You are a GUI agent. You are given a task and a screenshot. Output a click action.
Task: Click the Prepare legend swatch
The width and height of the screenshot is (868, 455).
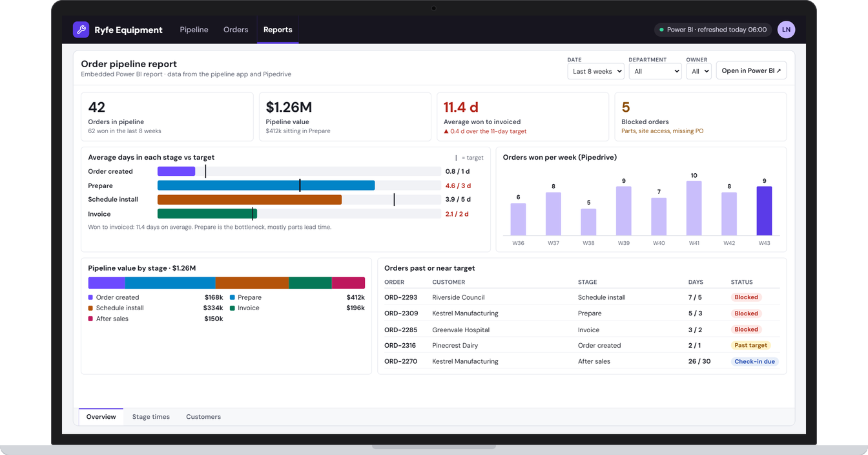(232, 298)
